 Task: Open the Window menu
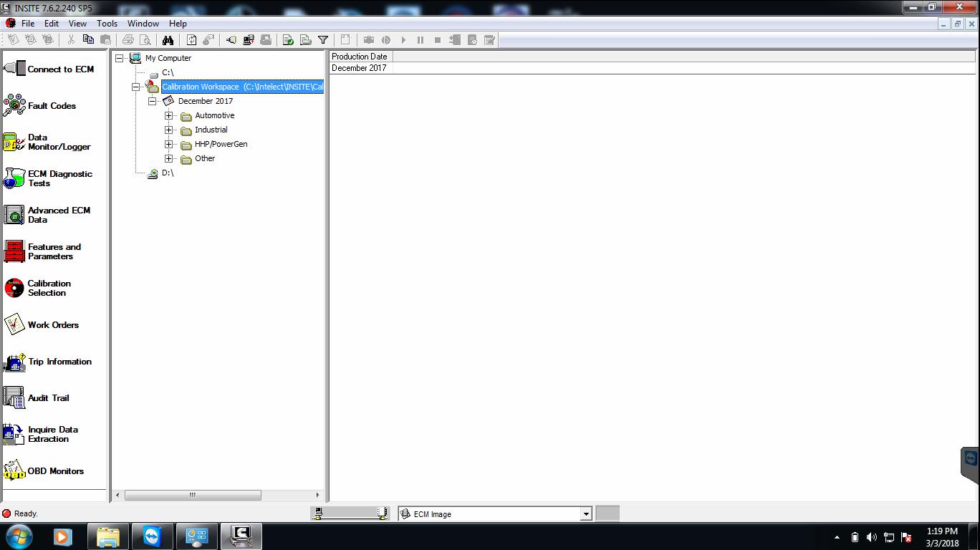pos(143,24)
